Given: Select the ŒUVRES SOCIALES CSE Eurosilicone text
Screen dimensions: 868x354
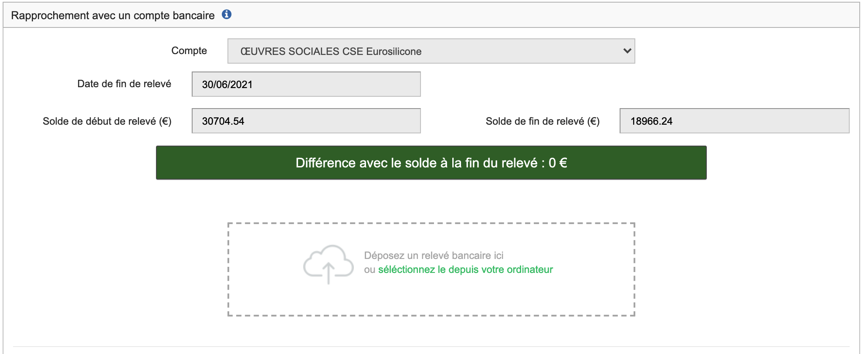Looking at the screenshot, I should [331, 51].
